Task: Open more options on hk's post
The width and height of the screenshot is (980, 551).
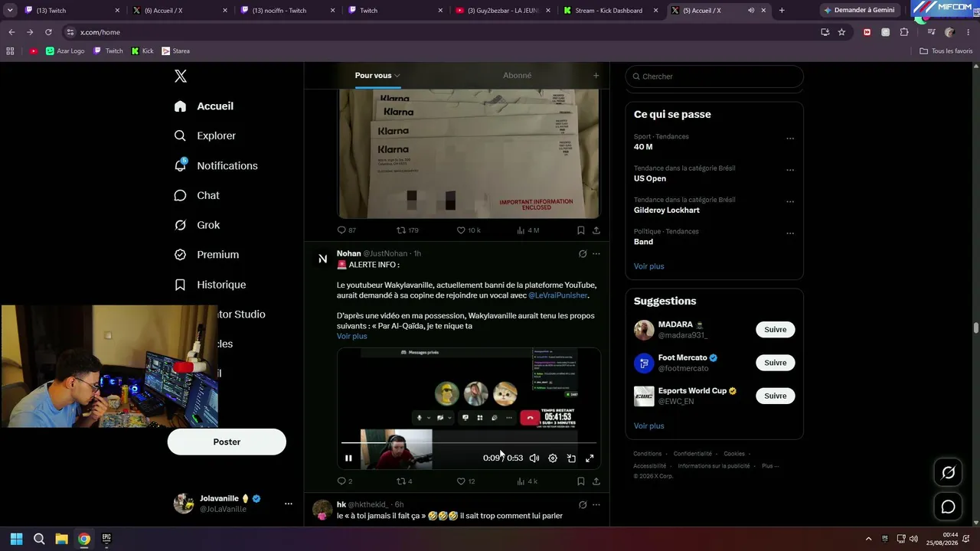Action: [596, 505]
